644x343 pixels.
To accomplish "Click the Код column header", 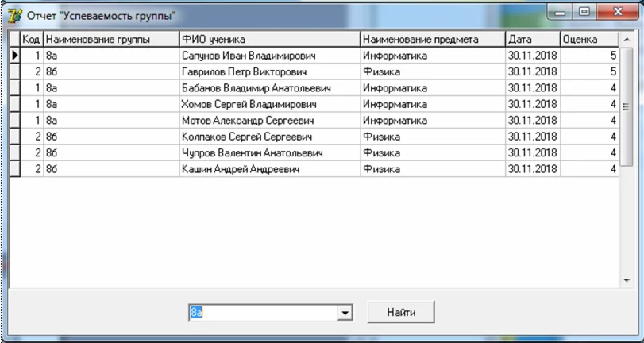I will [32, 40].
